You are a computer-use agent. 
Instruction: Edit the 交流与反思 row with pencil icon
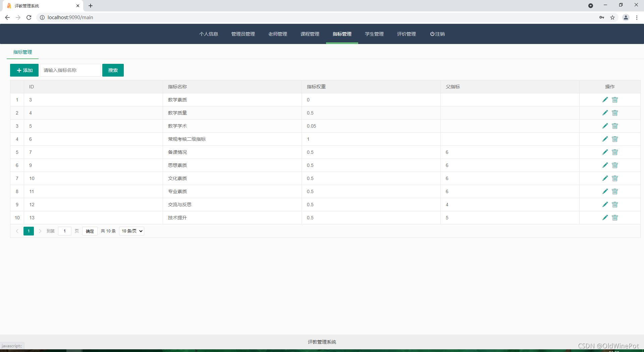[605, 205]
